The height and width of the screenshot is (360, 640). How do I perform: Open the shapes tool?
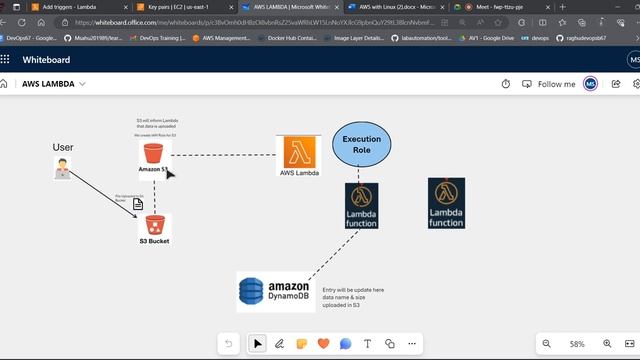[x=390, y=344]
